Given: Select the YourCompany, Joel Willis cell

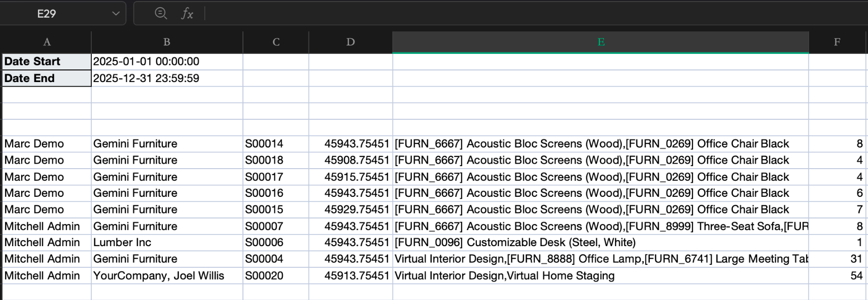Looking at the screenshot, I should (x=167, y=276).
